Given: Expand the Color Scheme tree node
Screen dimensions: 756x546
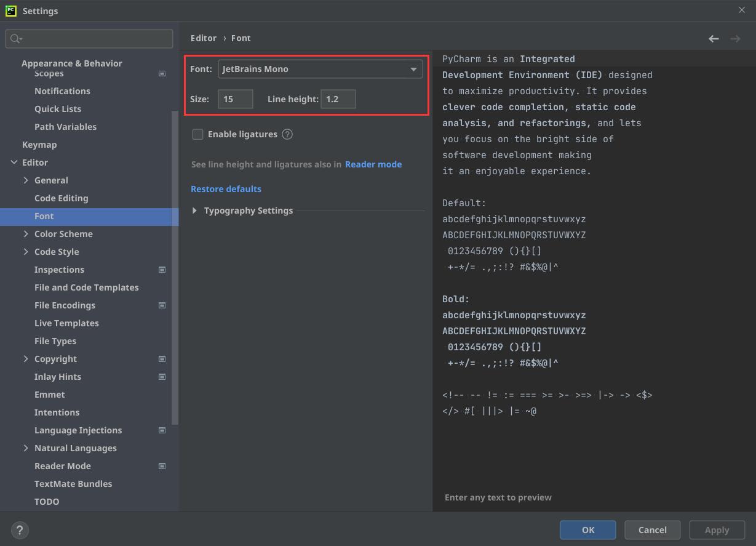Looking at the screenshot, I should pos(26,234).
